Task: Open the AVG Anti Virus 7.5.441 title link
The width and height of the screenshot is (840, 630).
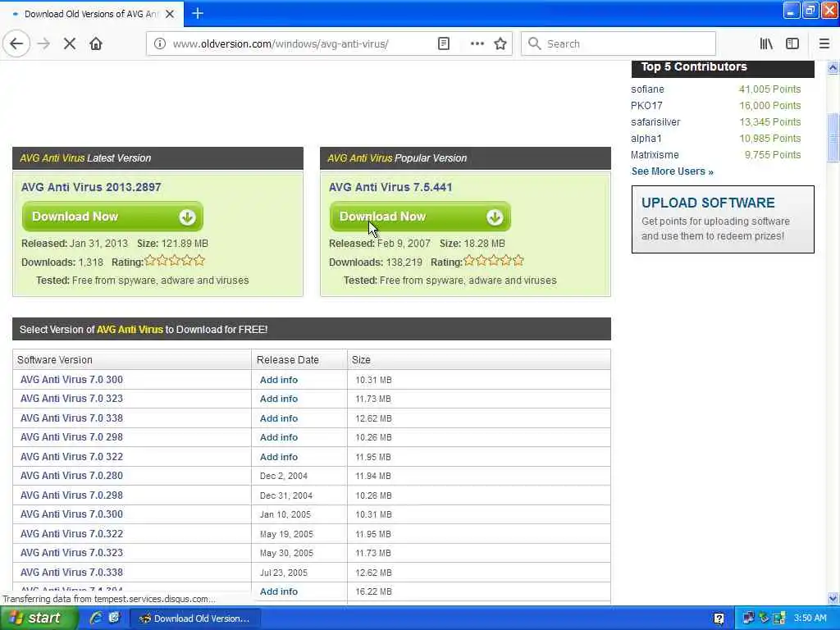Action: click(x=390, y=187)
